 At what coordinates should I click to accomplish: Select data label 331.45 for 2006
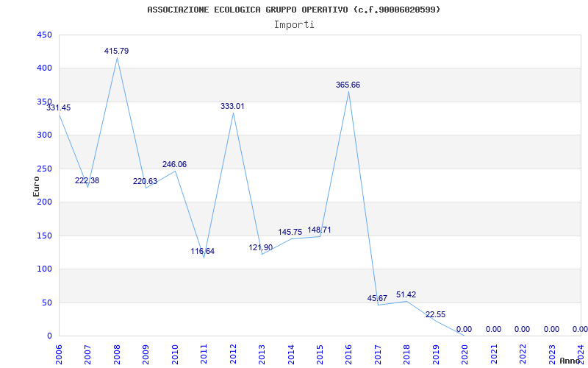pos(59,107)
